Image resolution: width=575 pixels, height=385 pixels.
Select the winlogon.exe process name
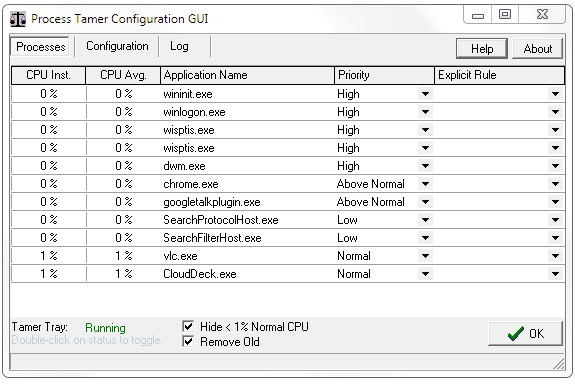[194, 112]
